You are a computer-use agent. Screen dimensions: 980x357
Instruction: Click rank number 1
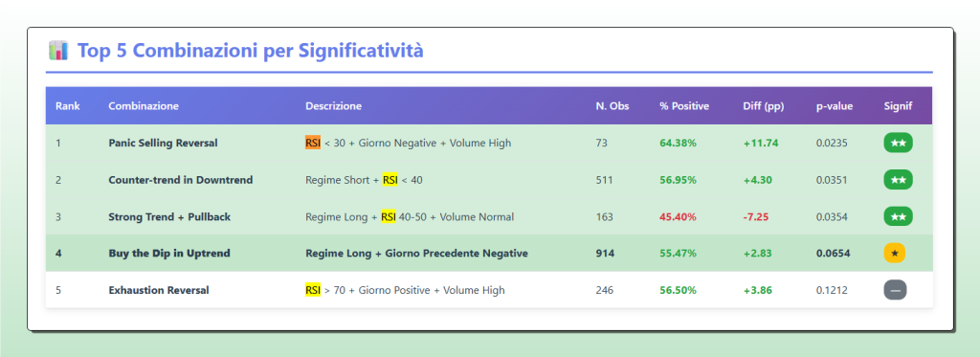point(58,144)
